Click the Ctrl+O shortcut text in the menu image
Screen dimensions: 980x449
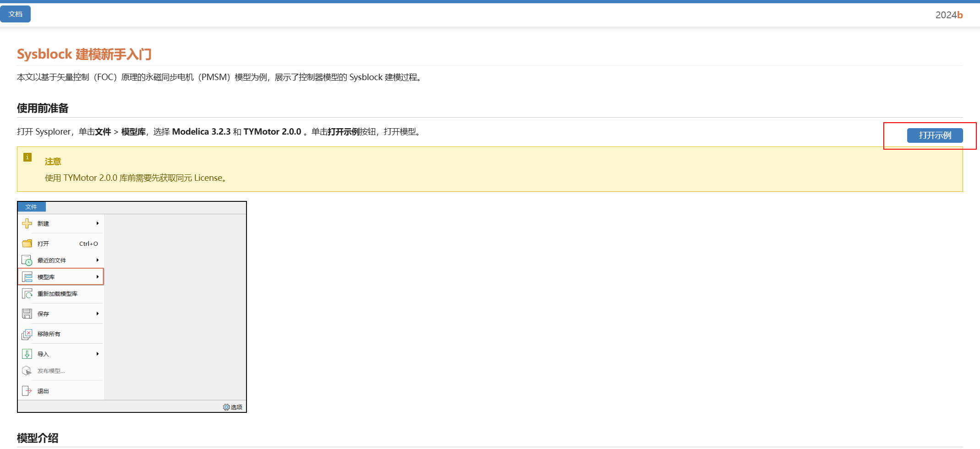88,243
